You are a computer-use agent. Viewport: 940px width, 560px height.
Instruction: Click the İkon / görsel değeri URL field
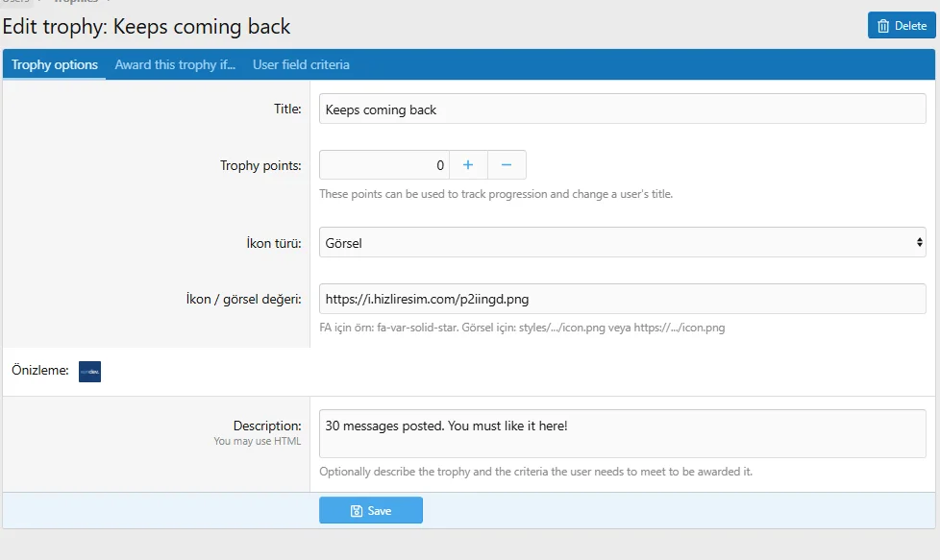622,299
